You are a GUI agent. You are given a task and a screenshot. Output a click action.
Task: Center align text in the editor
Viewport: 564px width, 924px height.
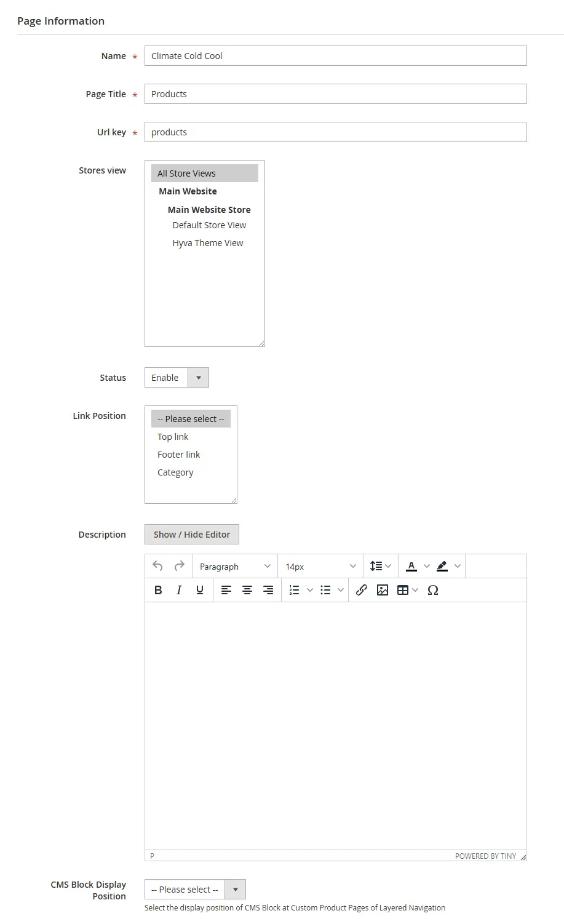pyautogui.click(x=247, y=590)
